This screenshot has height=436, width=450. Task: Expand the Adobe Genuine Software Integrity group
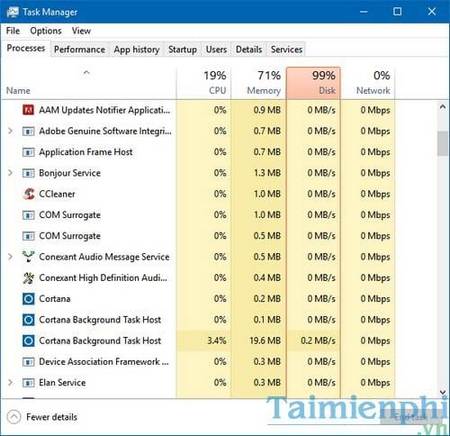click(10, 131)
